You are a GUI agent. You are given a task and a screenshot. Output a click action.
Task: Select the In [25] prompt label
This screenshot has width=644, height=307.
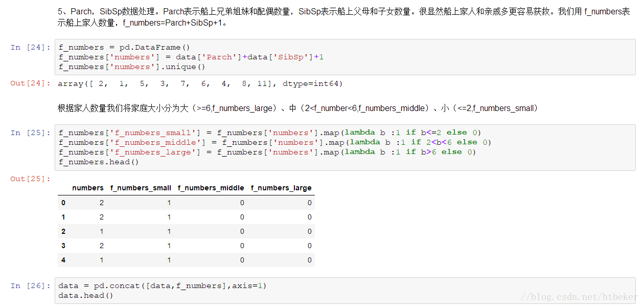coord(31,133)
